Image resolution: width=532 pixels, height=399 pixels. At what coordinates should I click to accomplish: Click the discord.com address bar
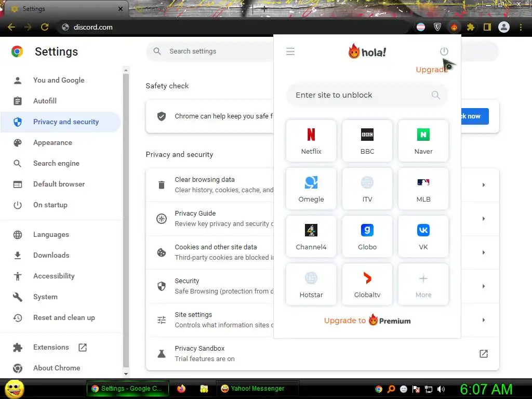tap(232, 27)
